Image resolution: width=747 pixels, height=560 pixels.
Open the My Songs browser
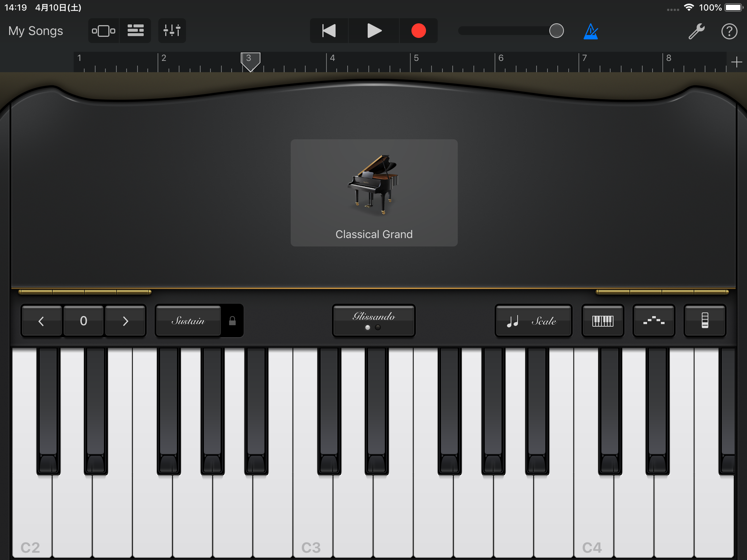pos(36,31)
